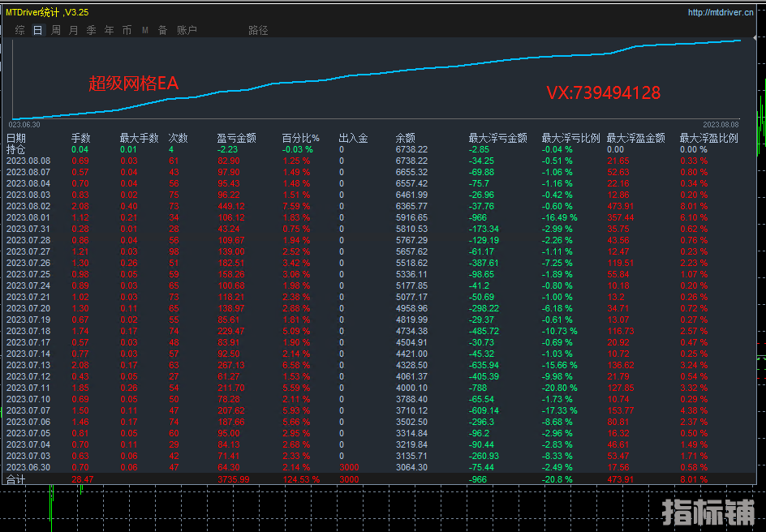The image size is (766, 532).
Task: Open the 备 notes tab
Action: pos(163,30)
